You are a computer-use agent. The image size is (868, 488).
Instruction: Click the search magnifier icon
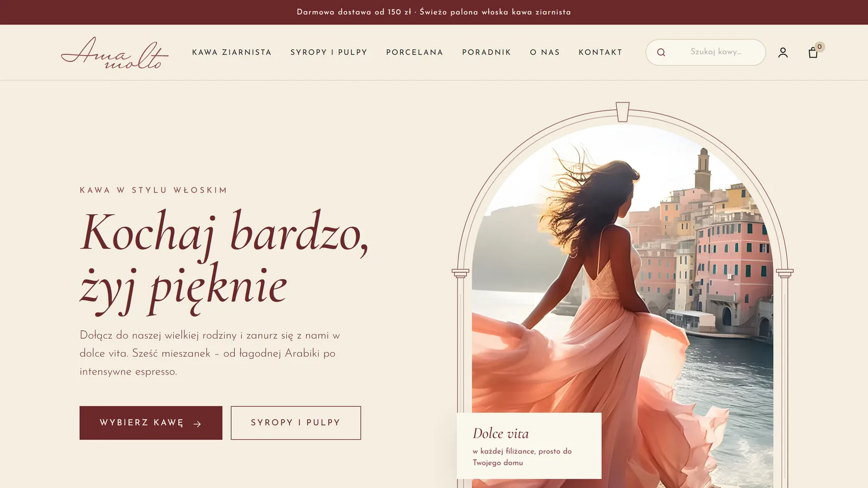click(661, 53)
